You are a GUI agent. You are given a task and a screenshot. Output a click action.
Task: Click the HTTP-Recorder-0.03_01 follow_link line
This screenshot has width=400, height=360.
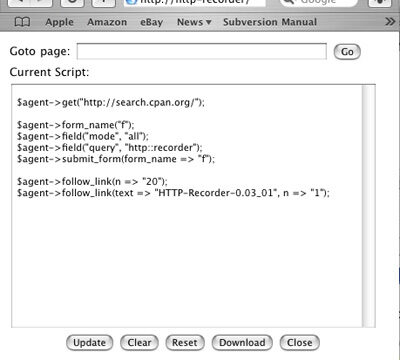click(173, 193)
